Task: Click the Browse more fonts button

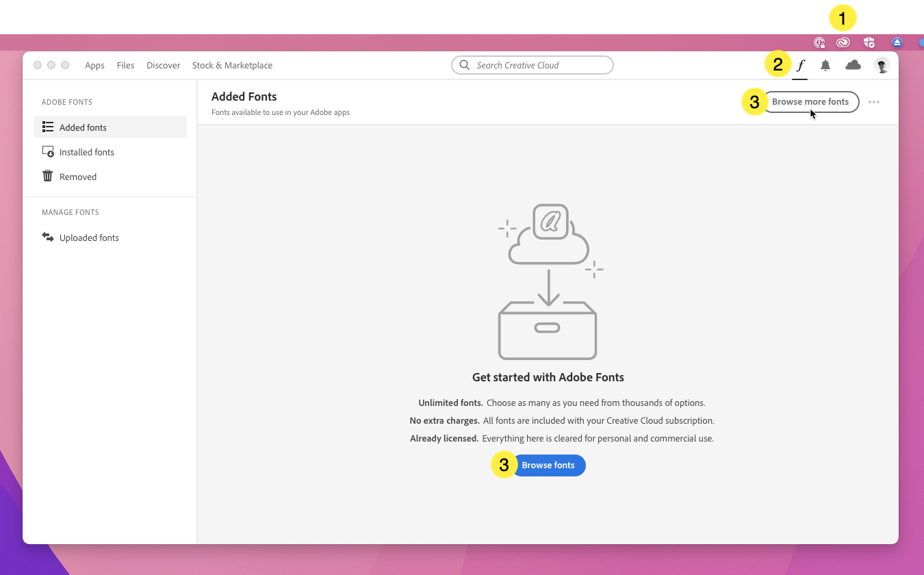Action: coord(810,102)
